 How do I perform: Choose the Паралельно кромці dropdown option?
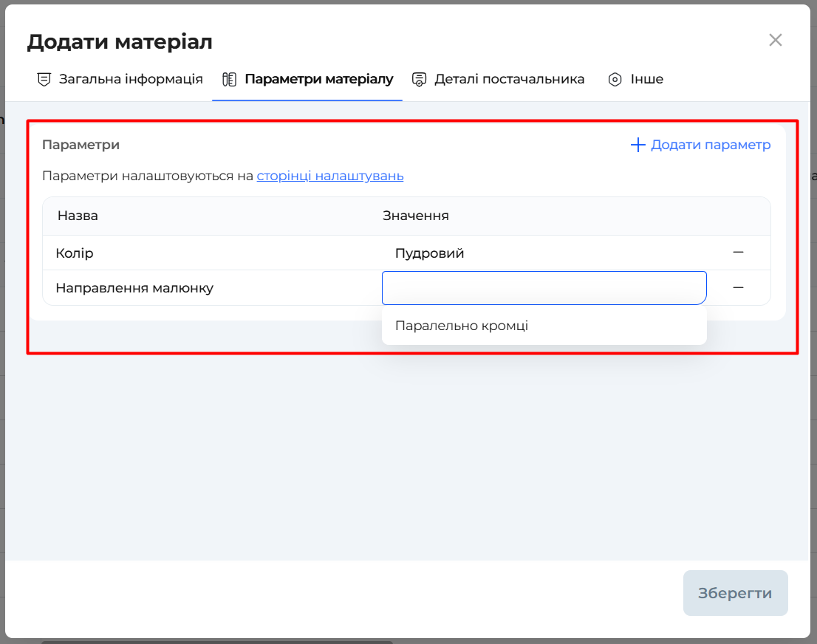462,326
